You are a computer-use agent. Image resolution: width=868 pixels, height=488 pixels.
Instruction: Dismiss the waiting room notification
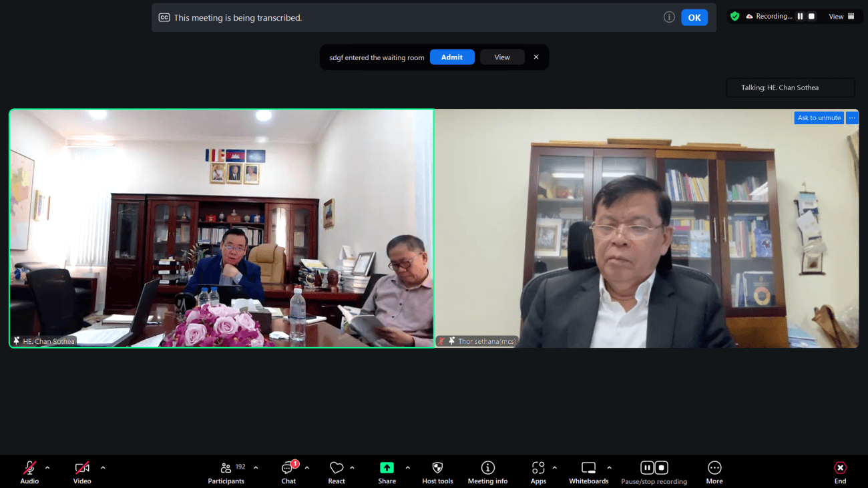click(x=536, y=57)
